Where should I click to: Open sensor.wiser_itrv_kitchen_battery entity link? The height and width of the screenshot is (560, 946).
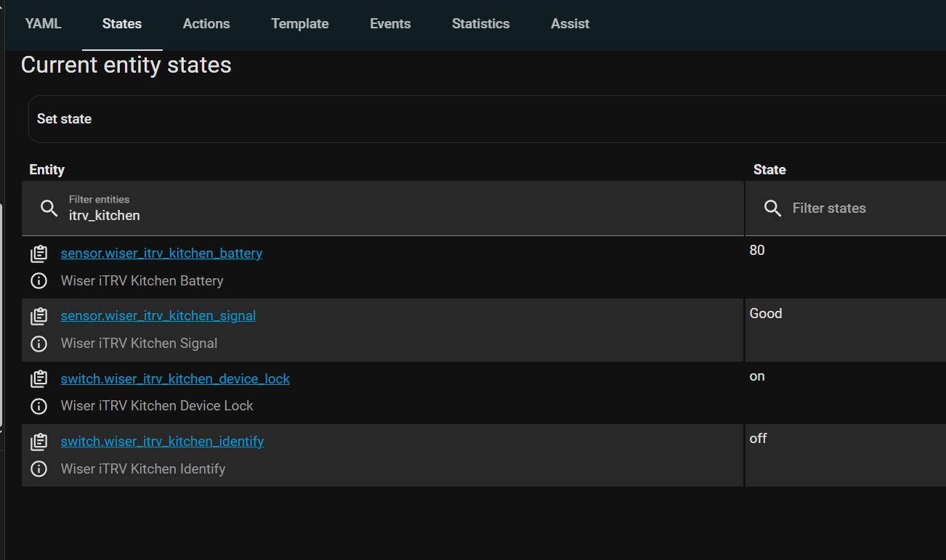(x=161, y=253)
